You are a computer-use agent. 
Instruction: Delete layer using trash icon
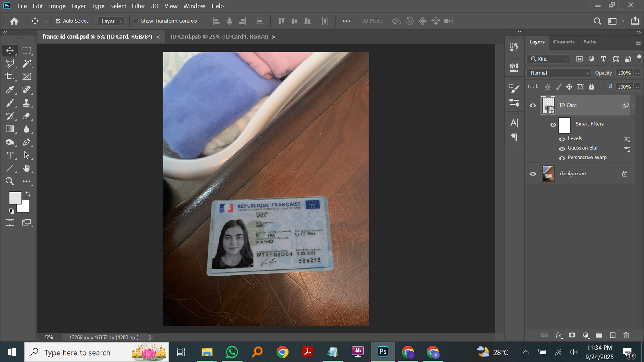tap(626, 335)
